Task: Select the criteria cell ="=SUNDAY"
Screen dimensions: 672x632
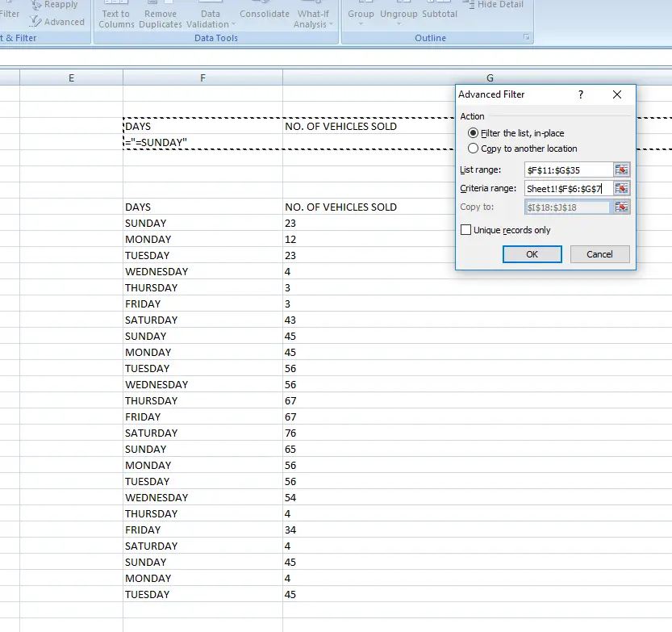Action: tap(202, 142)
